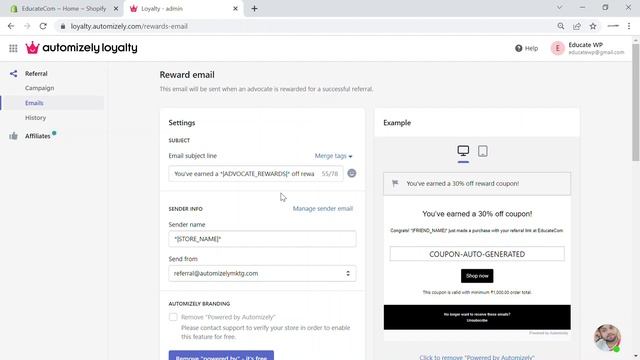This screenshot has width=640, height=360.
Task: Click the Affiliates thumbs-up icon
Action: click(x=13, y=136)
